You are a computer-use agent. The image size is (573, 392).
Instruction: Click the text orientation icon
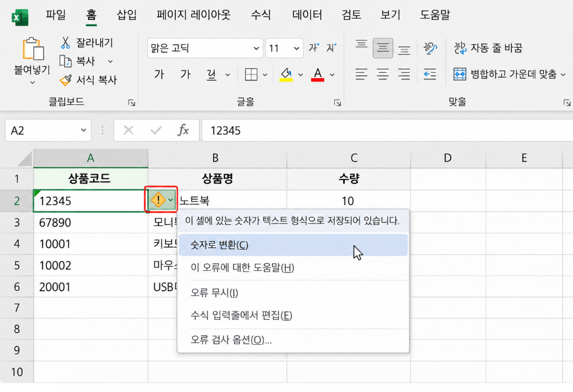tap(430, 48)
